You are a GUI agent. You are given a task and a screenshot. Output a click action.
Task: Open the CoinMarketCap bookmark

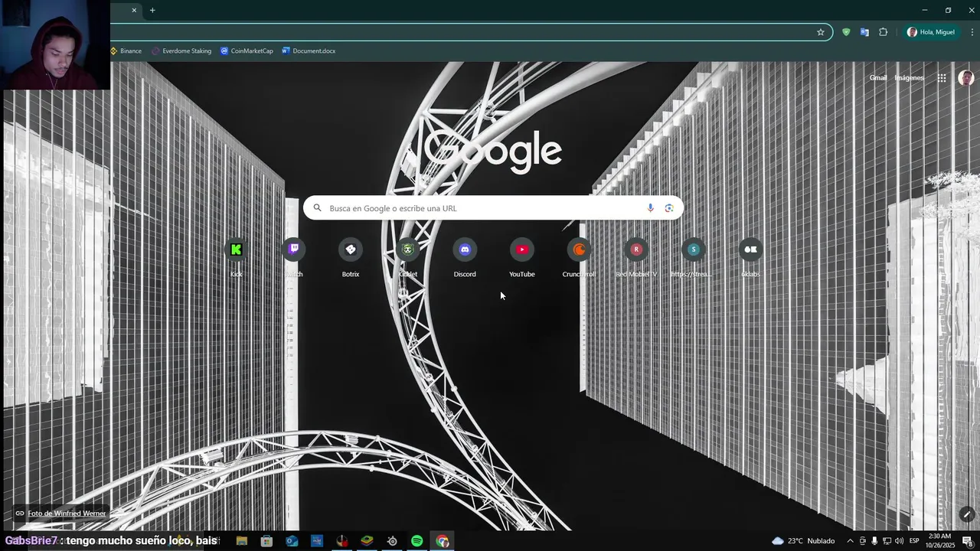point(247,51)
